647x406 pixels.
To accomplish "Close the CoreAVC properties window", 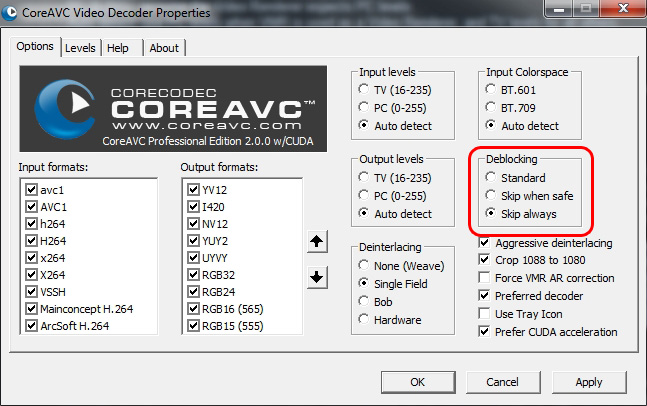I will [x=623, y=8].
